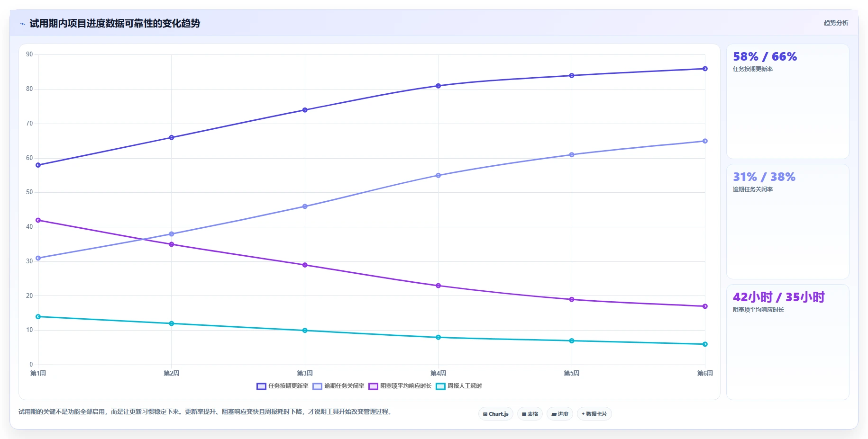This screenshot has height=439, width=868.
Task: Select 阻塞项平均响应时长 point at 第6周 (17)
Action: 705,306
